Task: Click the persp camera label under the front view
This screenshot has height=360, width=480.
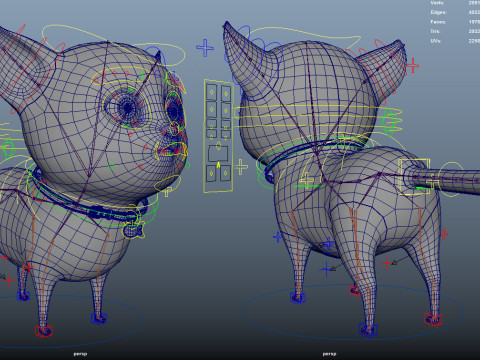Action: [x=80, y=354]
